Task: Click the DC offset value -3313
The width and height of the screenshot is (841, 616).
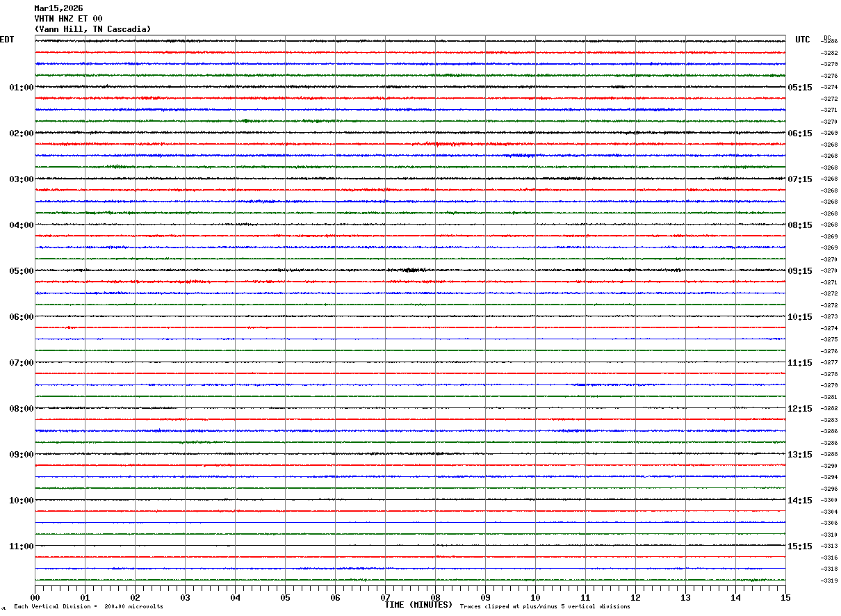Action: coord(829,546)
